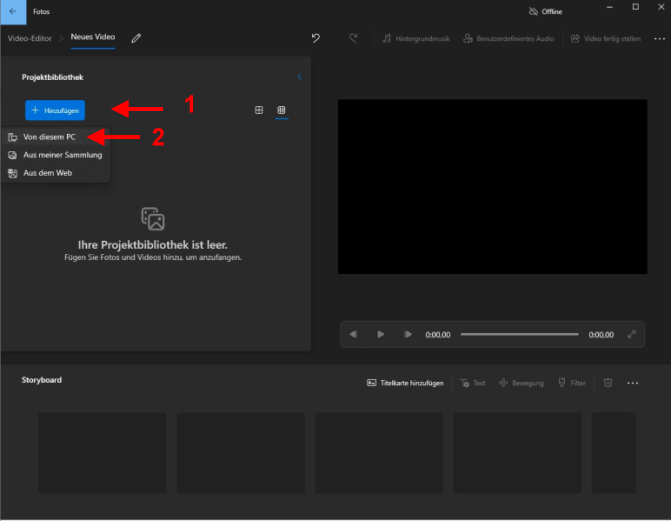
Task: Switch library to large grid view
Action: pos(259,110)
